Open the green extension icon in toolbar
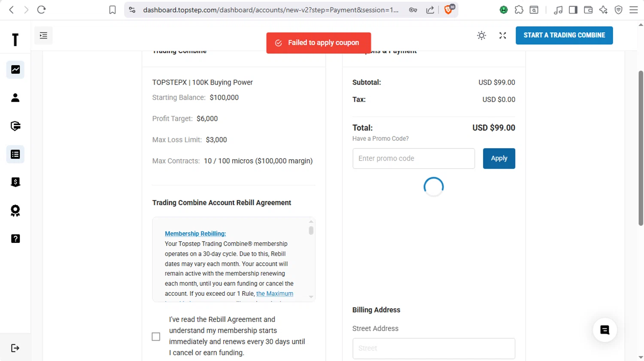This screenshot has height=361, width=644. pyautogui.click(x=504, y=9)
